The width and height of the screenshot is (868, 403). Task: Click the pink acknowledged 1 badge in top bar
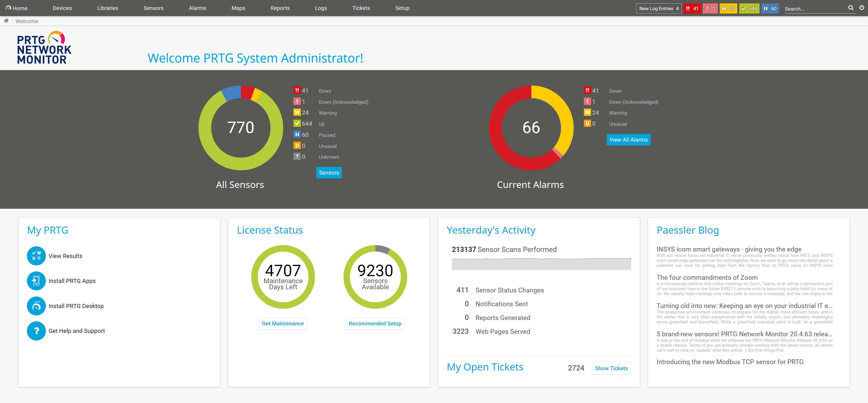(x=710, y=8)
